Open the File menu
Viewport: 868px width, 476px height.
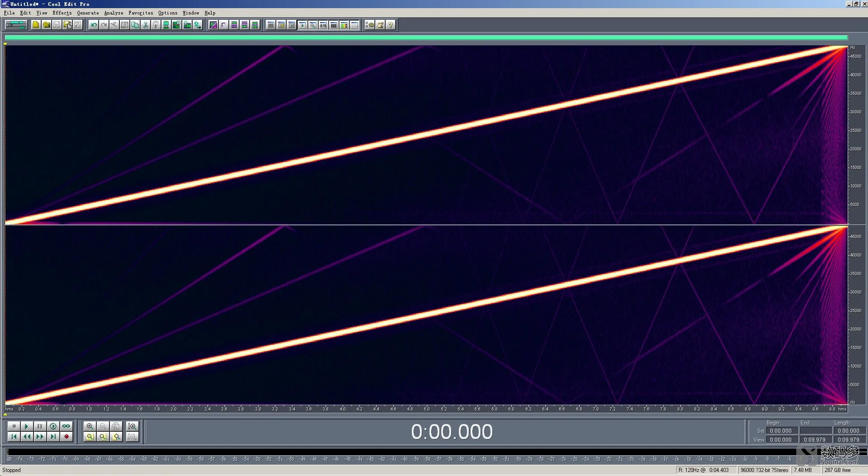coord(9,13)
